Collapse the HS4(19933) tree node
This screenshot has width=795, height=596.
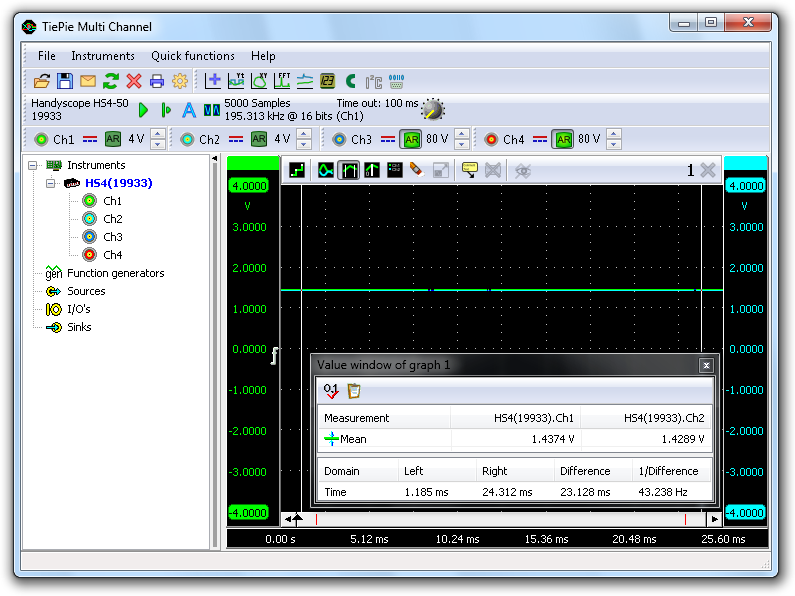coord(50,183)
